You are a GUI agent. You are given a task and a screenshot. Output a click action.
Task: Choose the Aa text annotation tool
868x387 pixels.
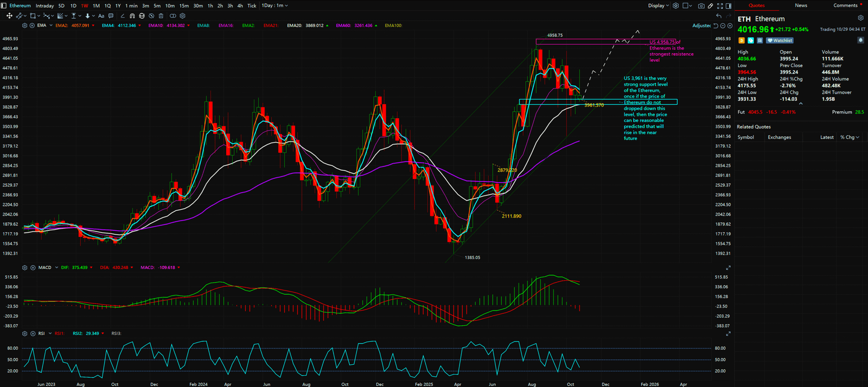[x=101, y=16]
